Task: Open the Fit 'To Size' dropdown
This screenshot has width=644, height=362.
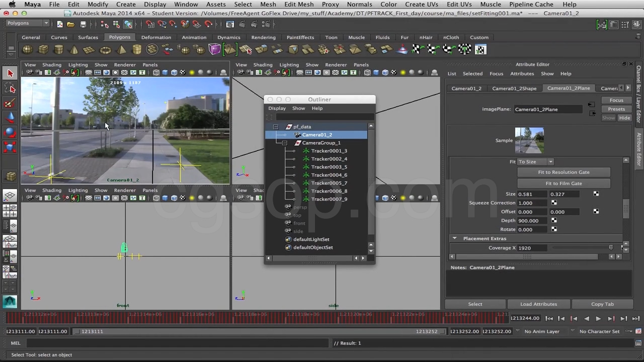Action: (x=536, y=162)
